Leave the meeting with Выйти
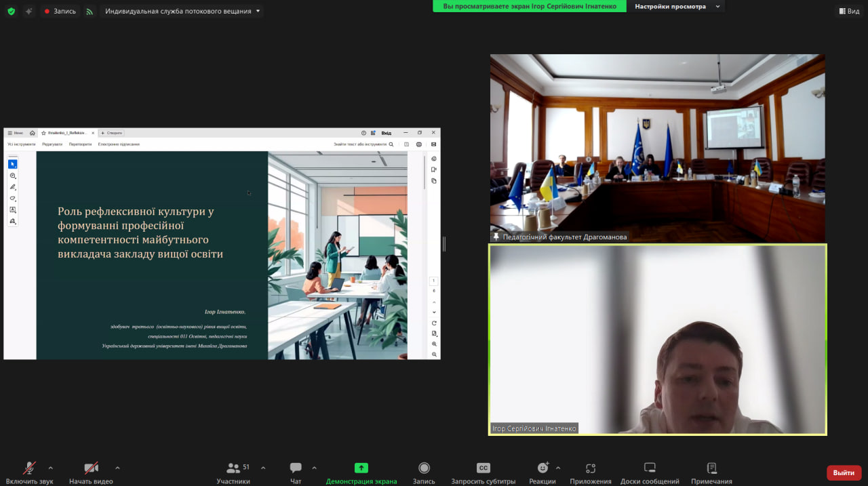 pos(844,472)
